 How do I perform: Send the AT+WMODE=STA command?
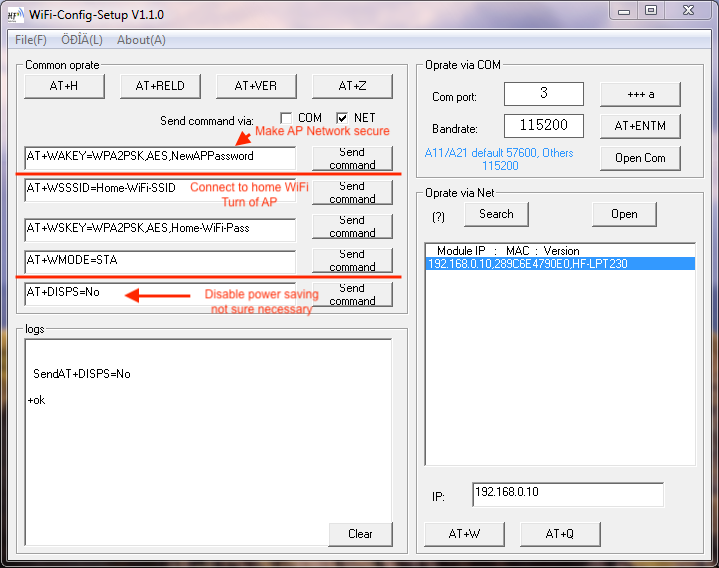[x=352, y=260]
